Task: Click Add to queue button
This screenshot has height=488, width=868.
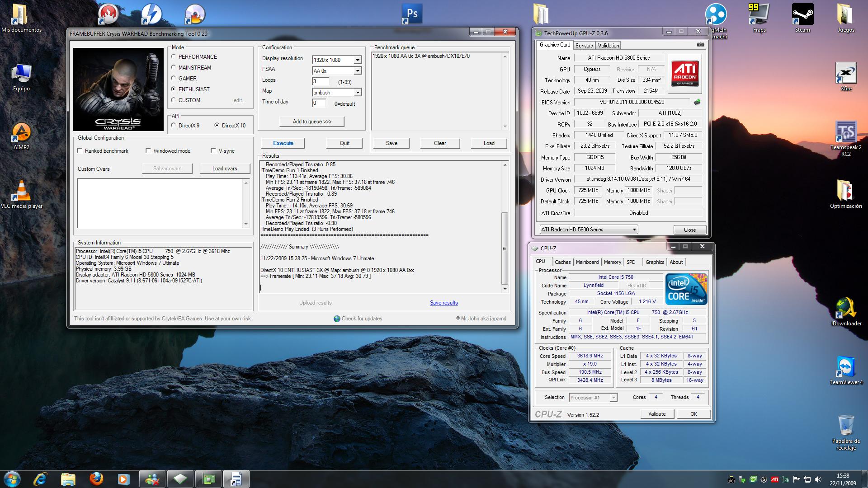Action: pos(312,122)
